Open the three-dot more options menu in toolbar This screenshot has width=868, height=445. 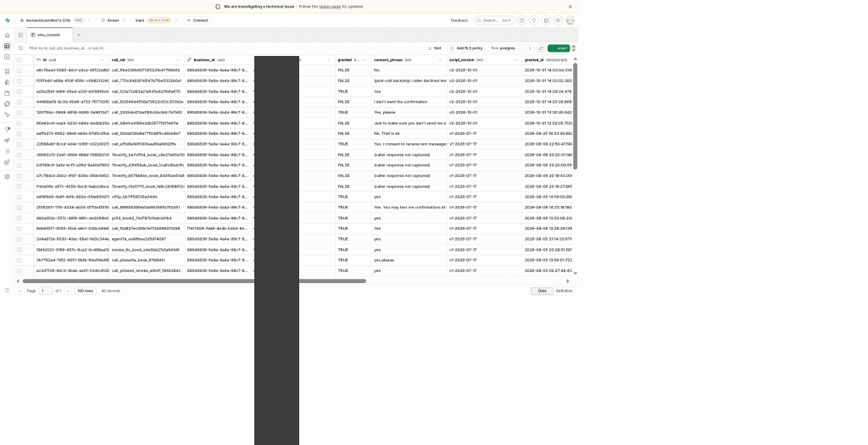530,48
